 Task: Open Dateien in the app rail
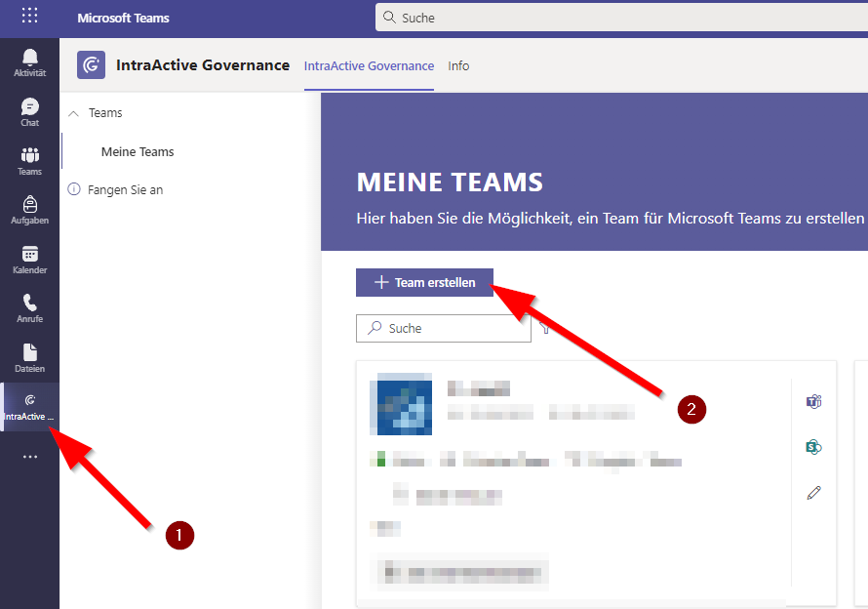(30, 358)
